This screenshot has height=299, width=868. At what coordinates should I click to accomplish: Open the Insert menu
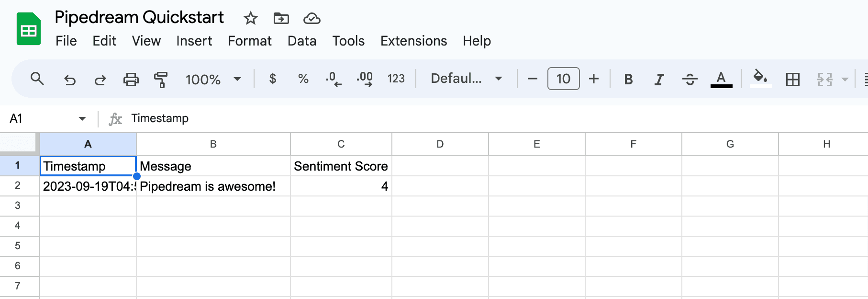194,41
